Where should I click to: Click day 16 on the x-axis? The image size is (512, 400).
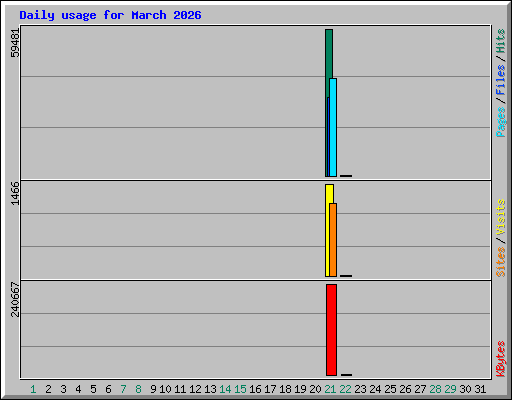[255, 389]
